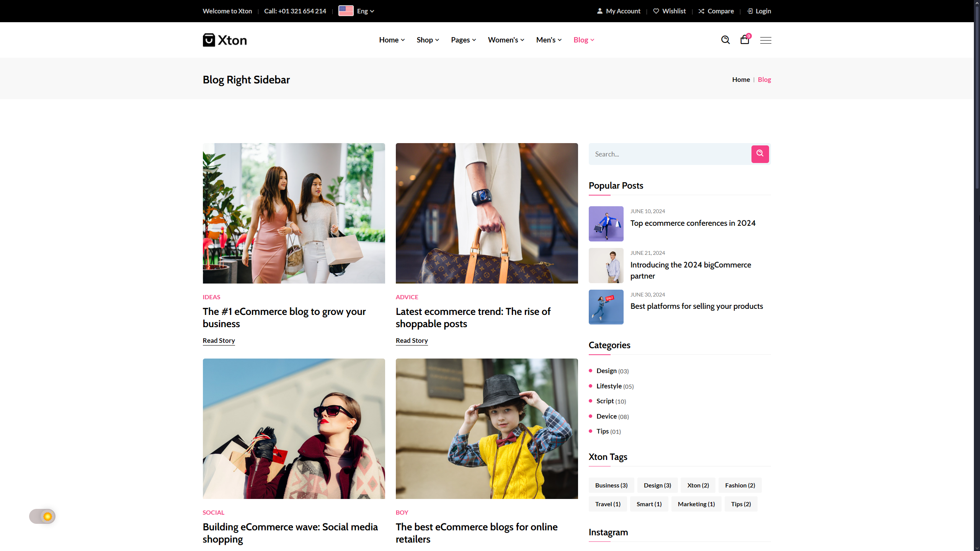The image size is (980, 551).
Task: Expand the Eng language dropdown
Action: pyautogui.click(x=365, y=11)
